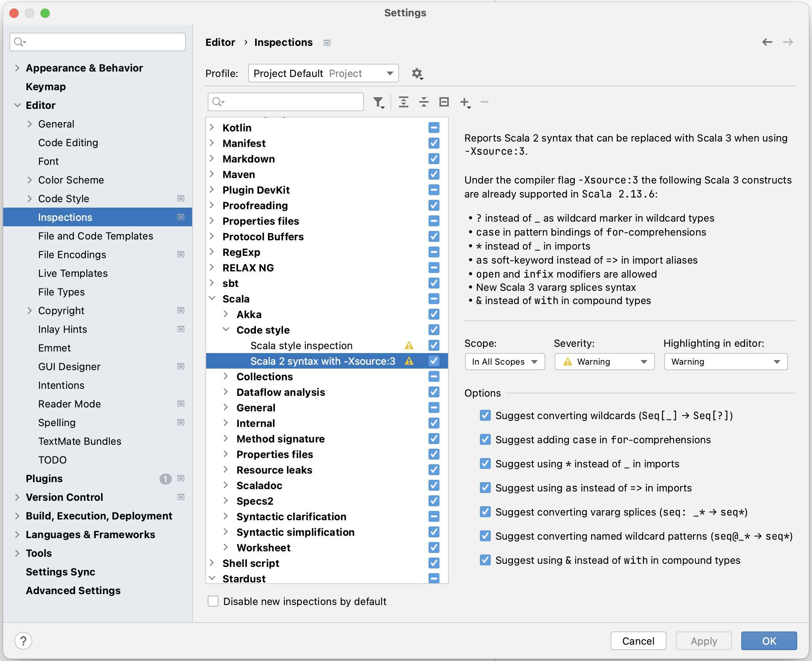812x661 pixels.
Task: Select the Inspections settings menu item
Action: point(66,217)
